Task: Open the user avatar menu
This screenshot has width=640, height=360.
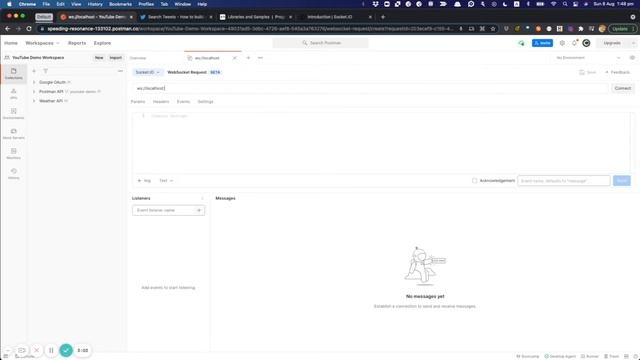Action: click(x=586, y=43)
